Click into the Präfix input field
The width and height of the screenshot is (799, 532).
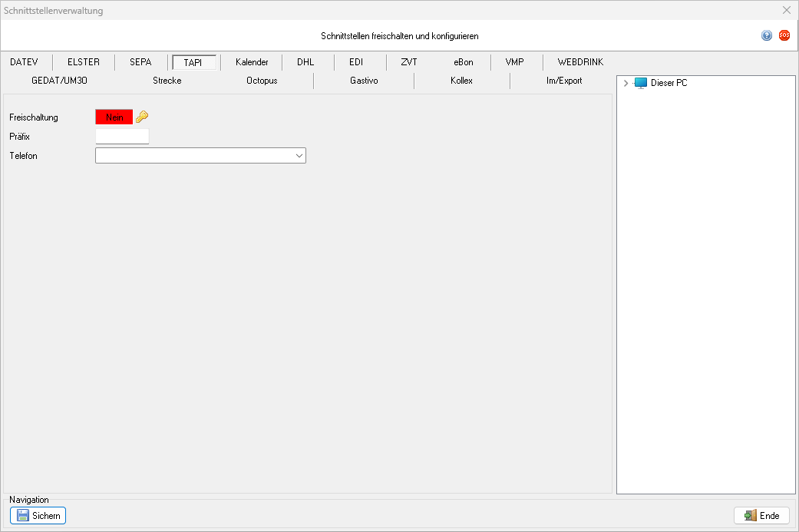click(x=122, y=137)
